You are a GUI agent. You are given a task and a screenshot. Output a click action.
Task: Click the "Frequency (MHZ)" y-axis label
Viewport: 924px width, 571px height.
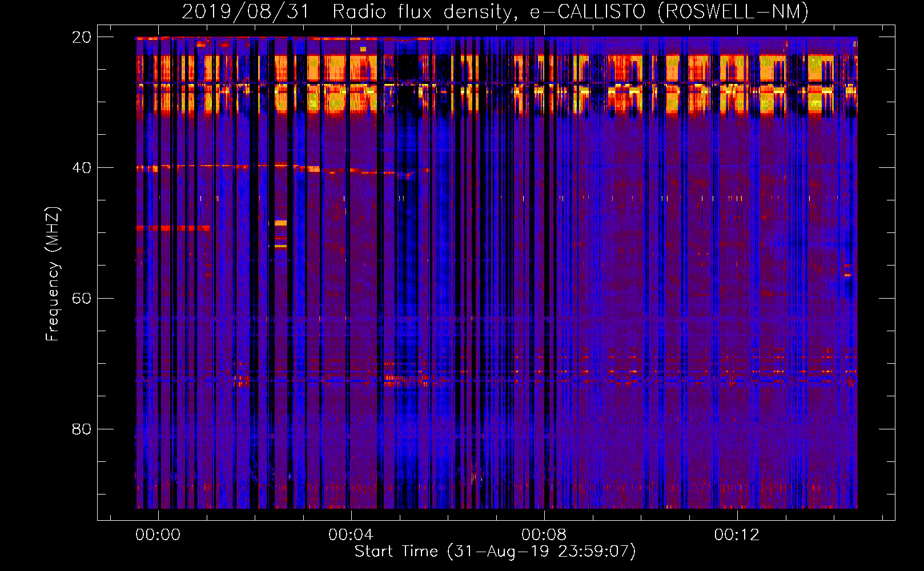tap(53, 274)
